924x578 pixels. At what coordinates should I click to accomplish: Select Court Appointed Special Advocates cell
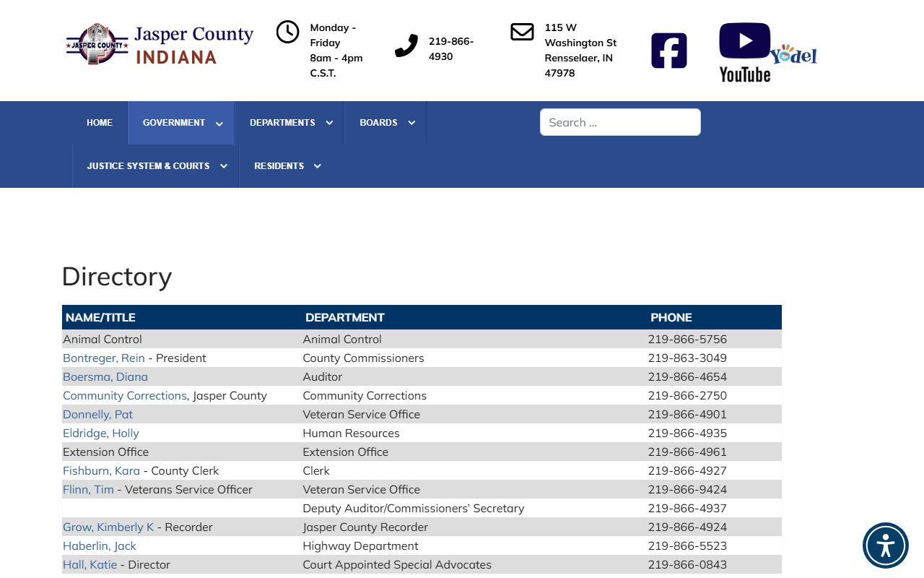point(397,565)
